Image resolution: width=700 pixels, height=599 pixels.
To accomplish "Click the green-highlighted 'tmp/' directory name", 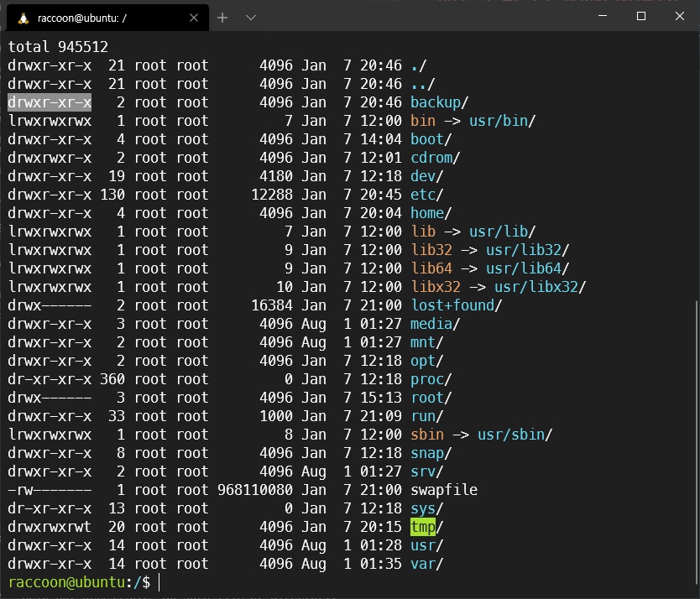I will pyautogui.click(x=426, y=527).
